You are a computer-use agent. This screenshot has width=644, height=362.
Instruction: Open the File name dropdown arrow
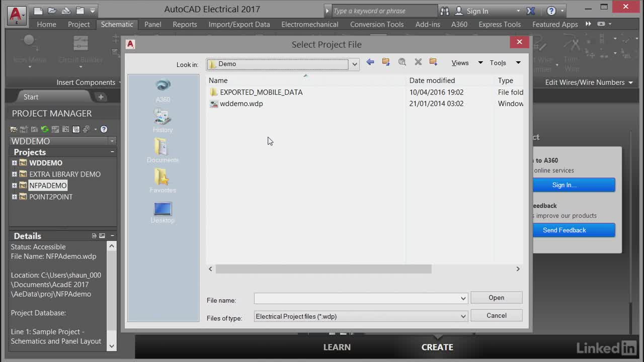(x=463, y=298)
